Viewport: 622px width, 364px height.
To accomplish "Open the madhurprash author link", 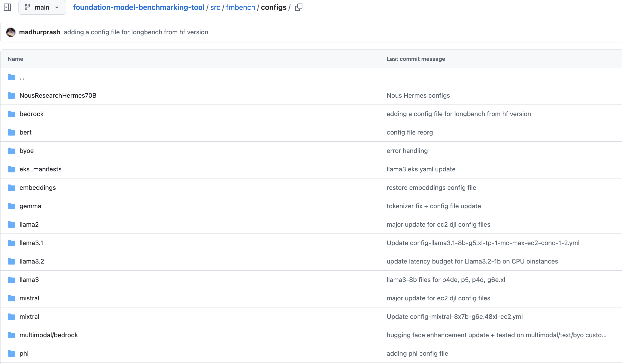I will point(40,32).
